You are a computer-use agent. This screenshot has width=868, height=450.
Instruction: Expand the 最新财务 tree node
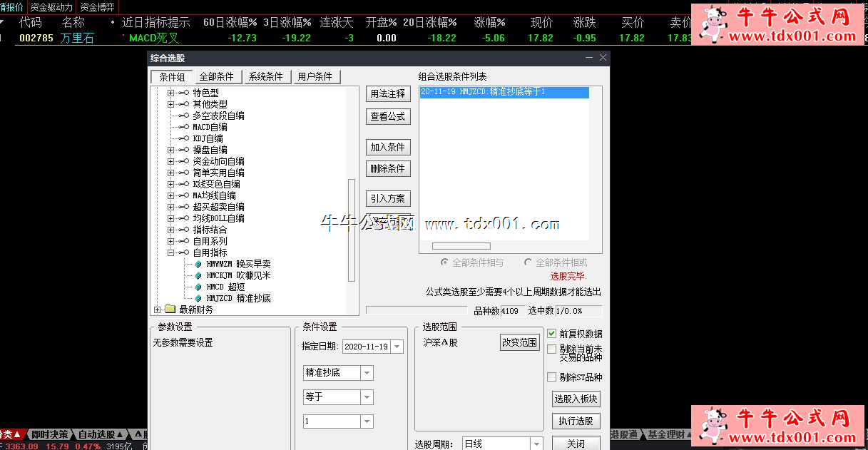(x=158, y=310)
